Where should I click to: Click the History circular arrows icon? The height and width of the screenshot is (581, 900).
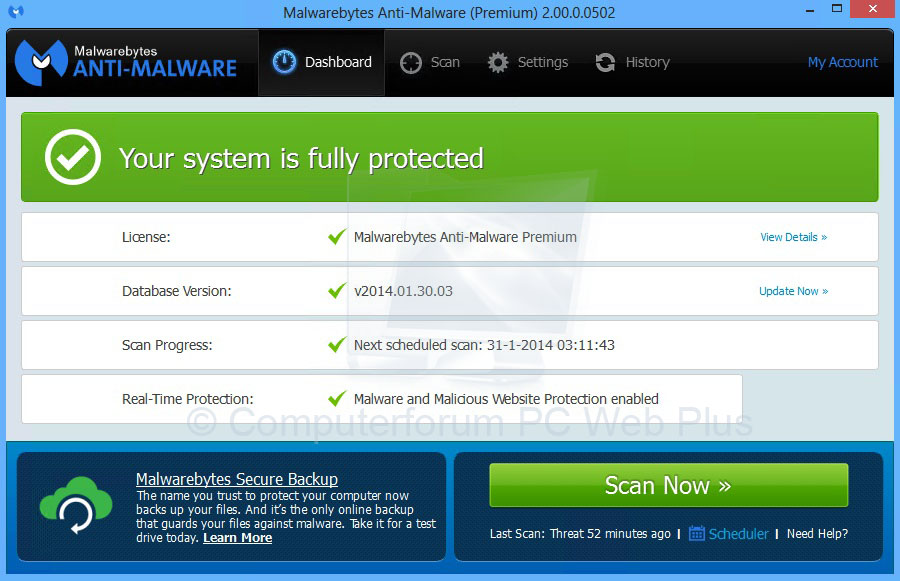click(605, 62)
